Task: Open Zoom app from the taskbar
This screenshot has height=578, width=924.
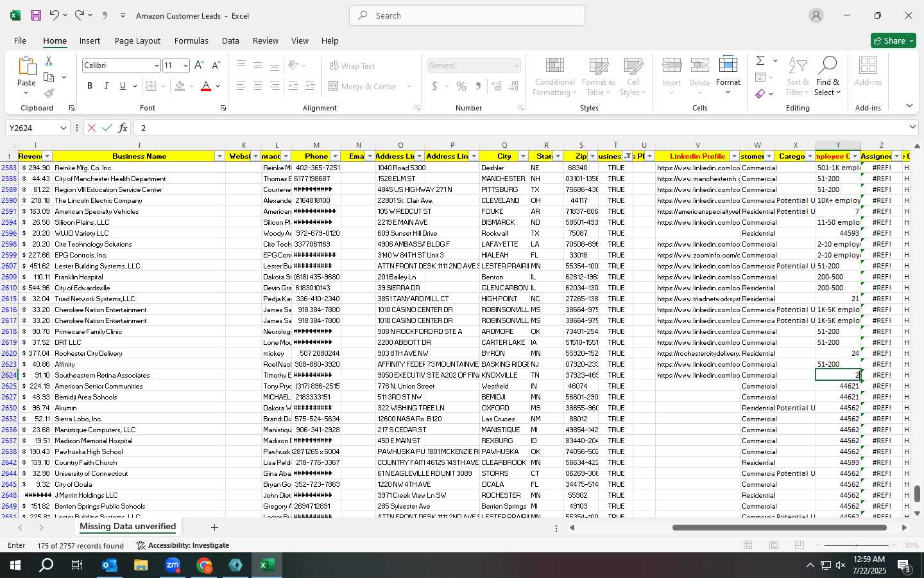Action: click(x=173, y=565)
